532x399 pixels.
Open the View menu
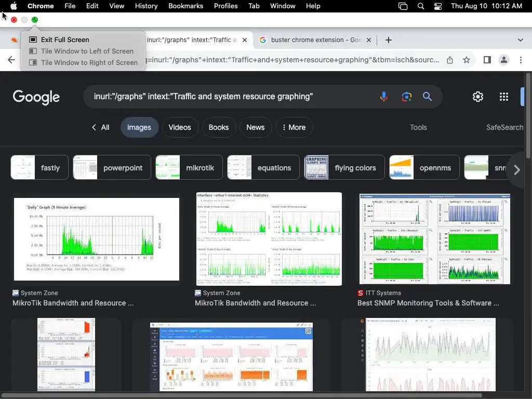tap(116, 6)
